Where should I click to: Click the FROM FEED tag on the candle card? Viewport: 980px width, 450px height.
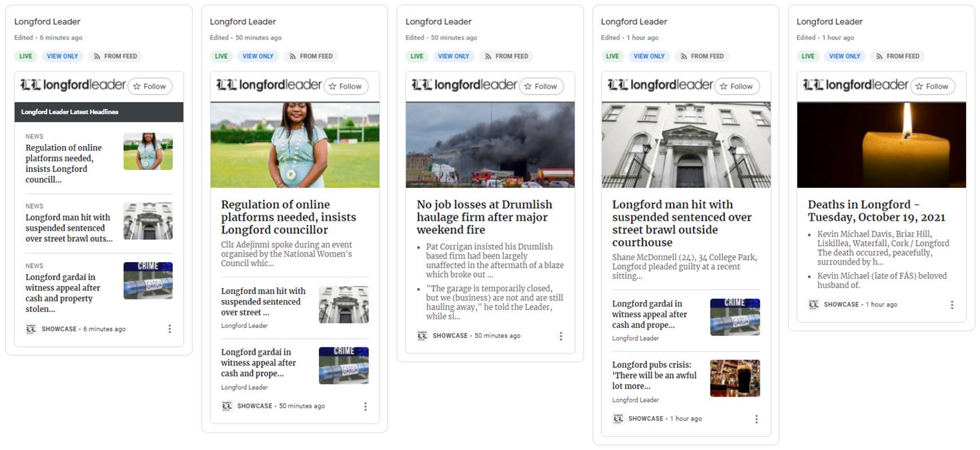897,57
